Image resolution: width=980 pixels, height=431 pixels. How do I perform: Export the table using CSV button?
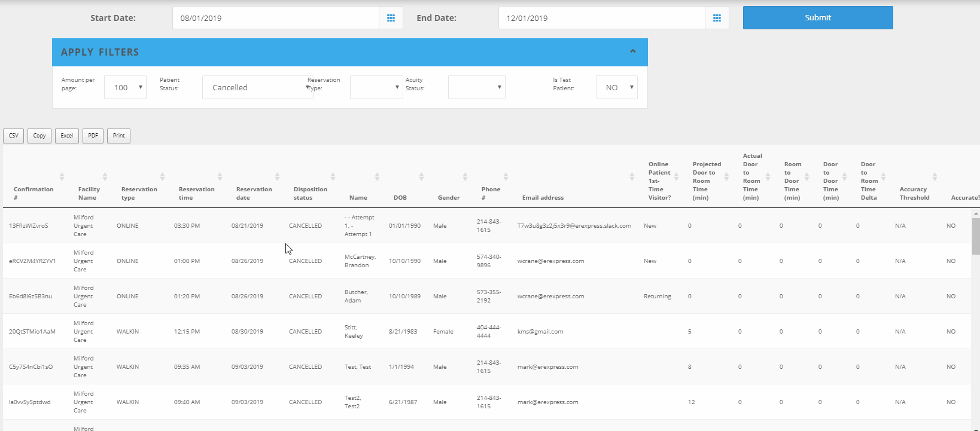tap(14, 136)
